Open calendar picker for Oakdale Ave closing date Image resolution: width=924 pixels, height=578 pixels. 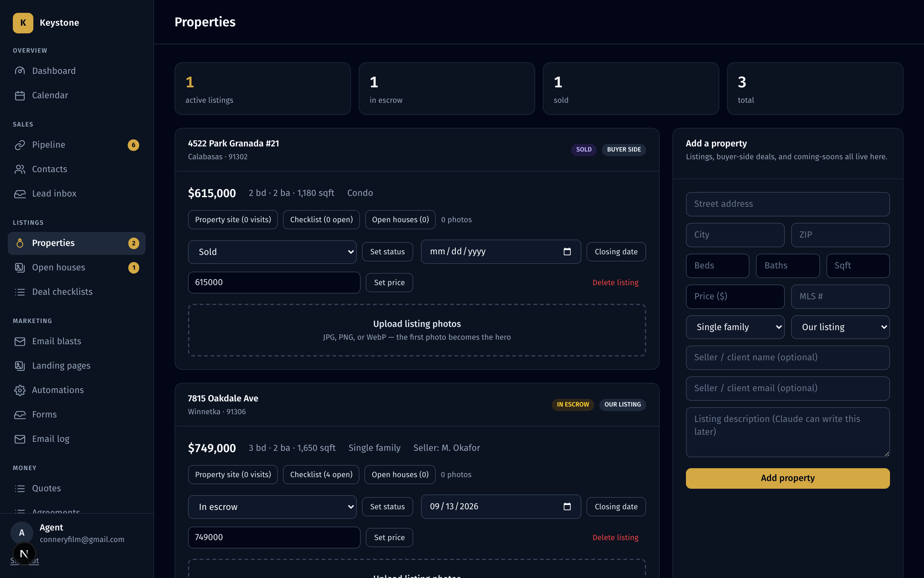(x=567, y=506)
